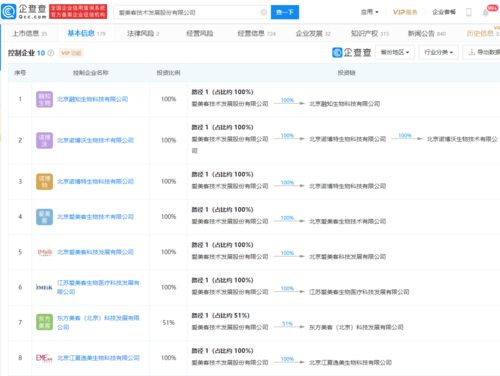Click the 投资比例 column header
The image size is (500, 376).
coord(168,73)
